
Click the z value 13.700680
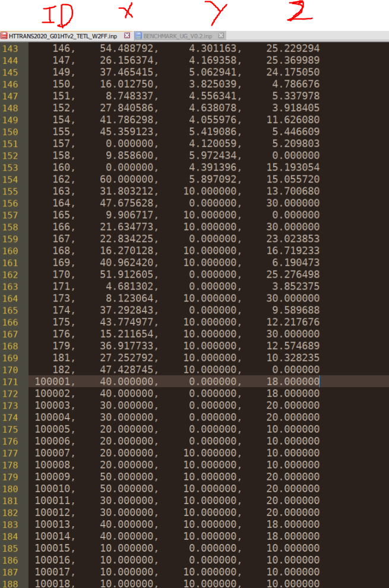coord(293,191)
